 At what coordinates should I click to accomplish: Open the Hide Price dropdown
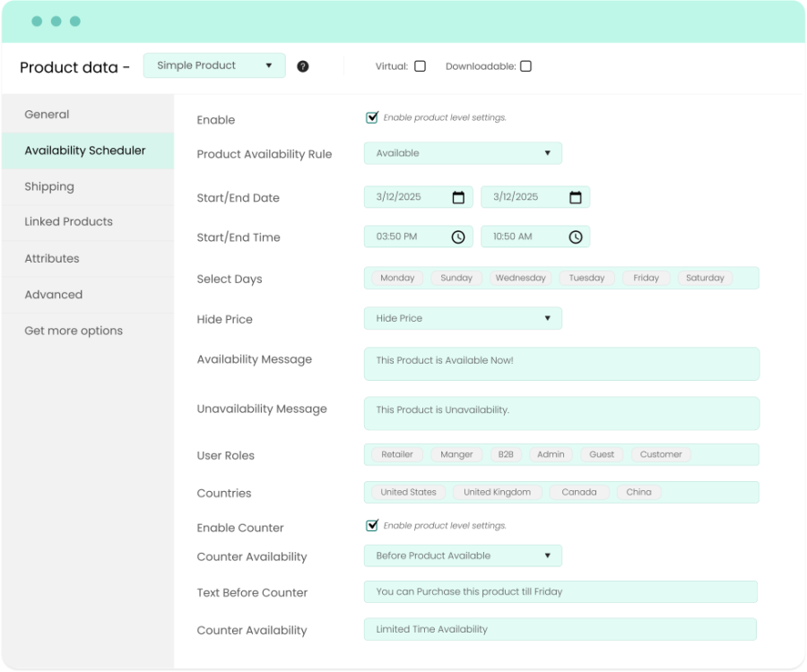(x=463, y=318)
